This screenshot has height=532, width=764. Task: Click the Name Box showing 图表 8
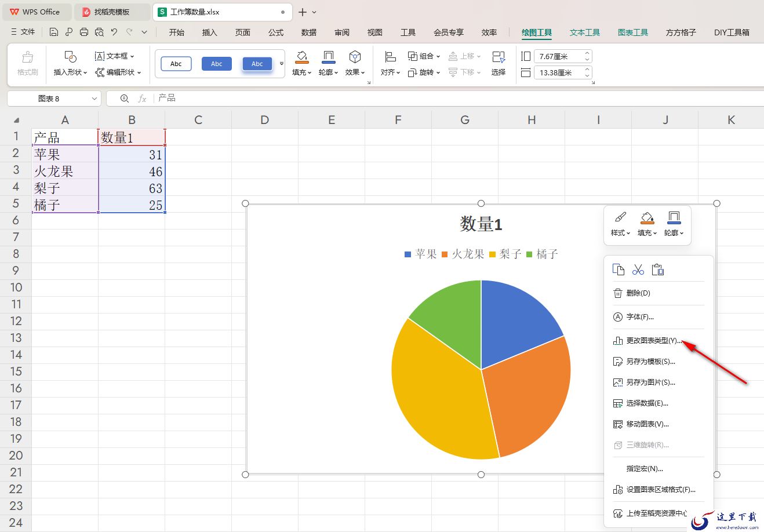coord(49,99)
